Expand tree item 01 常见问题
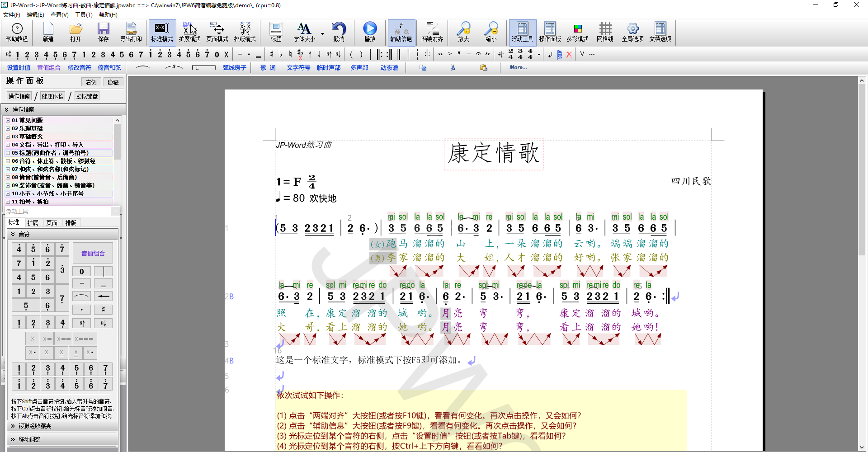Screen dimensions: 868x452 (x=8, y=120)
